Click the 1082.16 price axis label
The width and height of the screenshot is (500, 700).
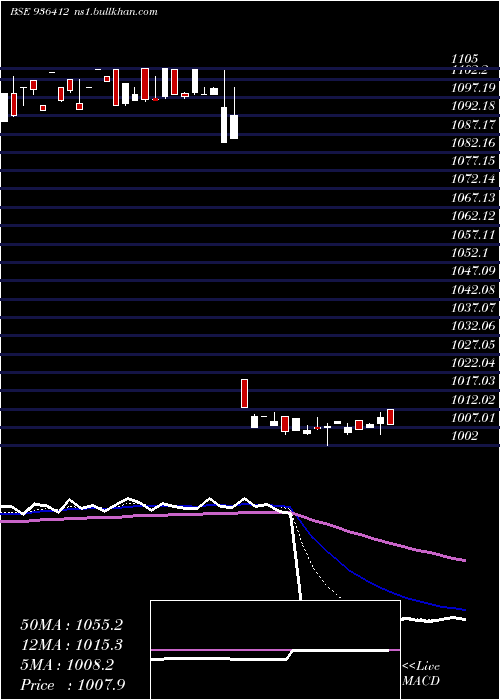[473, 142]
